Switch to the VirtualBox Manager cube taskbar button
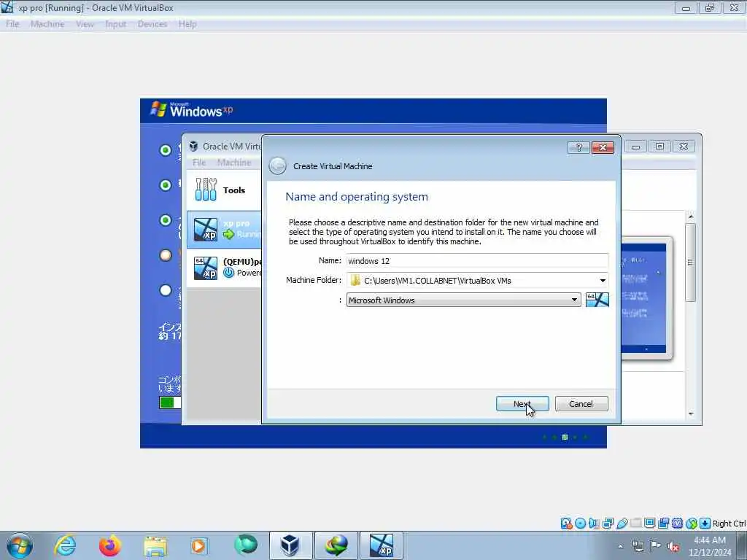 [x=290, y=545]
